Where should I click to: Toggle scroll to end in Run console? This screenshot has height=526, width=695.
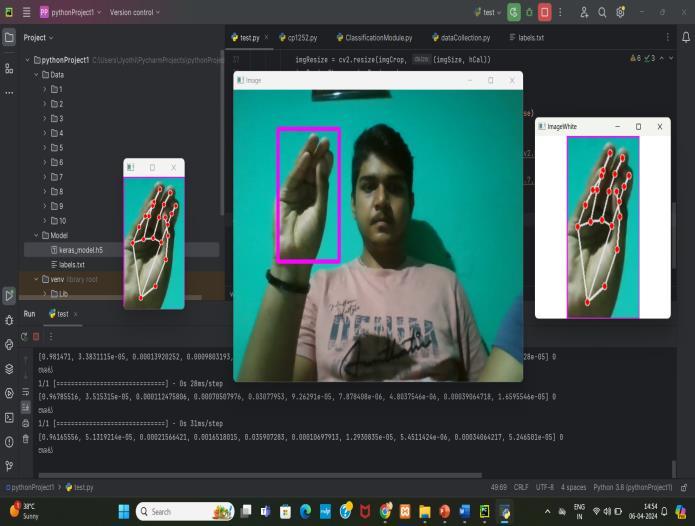tap(26, 408)
